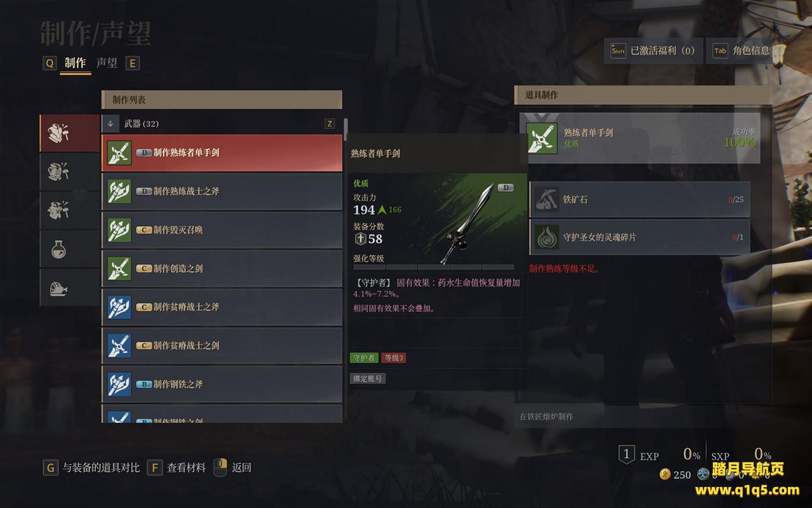Click the Z sort button on 武器 header
Screen dimensions: 812x508
click(329, 124)
